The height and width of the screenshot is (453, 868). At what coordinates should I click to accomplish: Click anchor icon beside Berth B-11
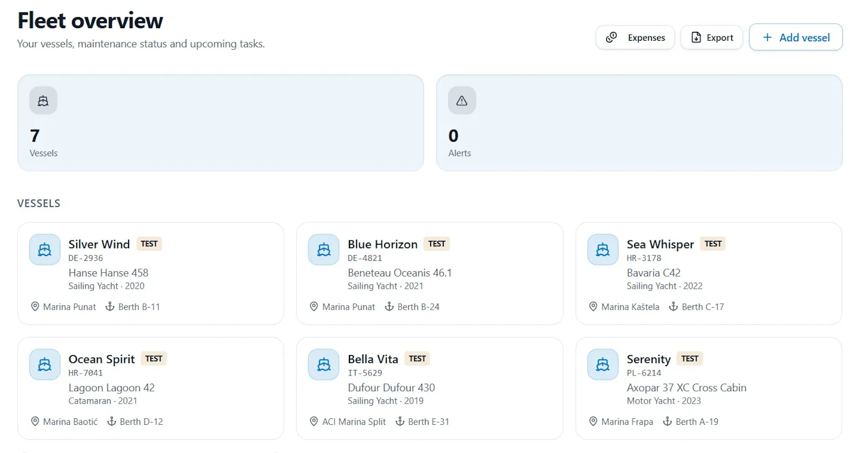coord(110,307)
